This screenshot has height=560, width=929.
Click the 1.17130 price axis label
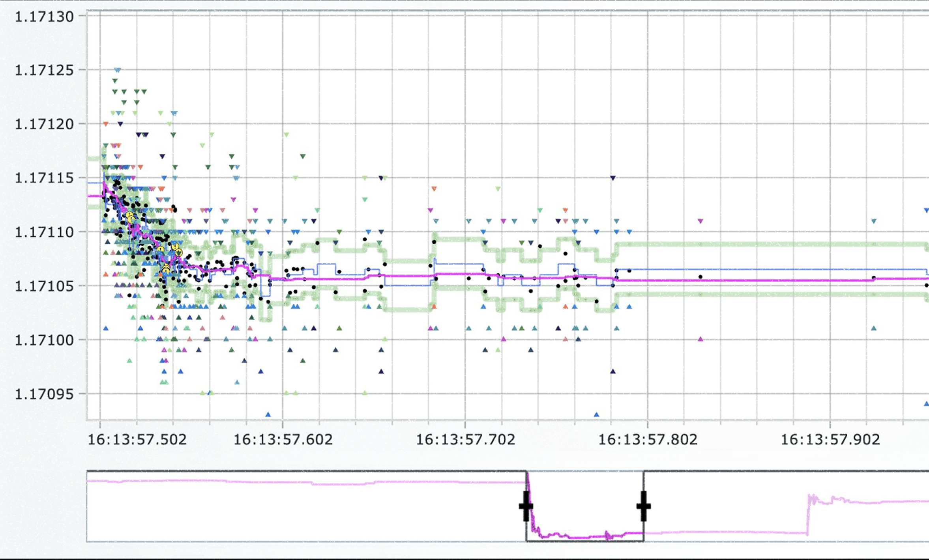tap(44, 17)
